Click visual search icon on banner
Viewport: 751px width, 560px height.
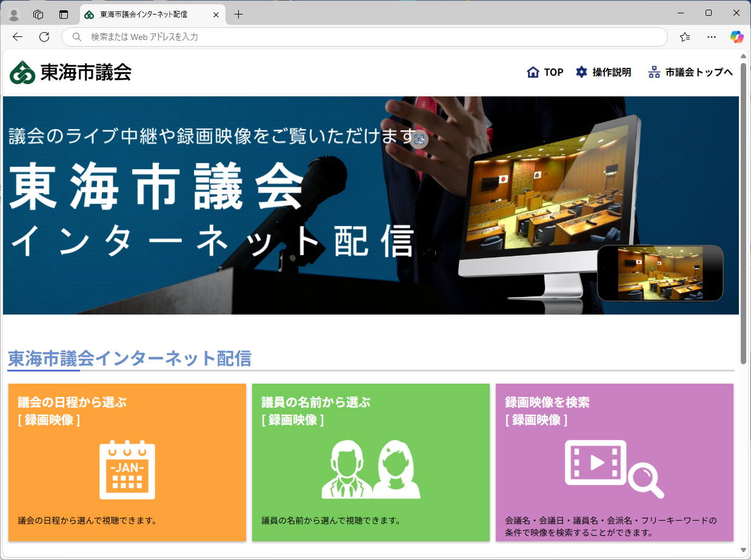419,139
